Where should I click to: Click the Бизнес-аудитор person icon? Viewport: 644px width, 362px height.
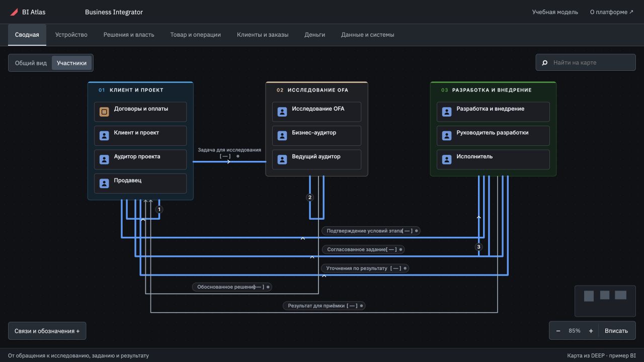282,136
